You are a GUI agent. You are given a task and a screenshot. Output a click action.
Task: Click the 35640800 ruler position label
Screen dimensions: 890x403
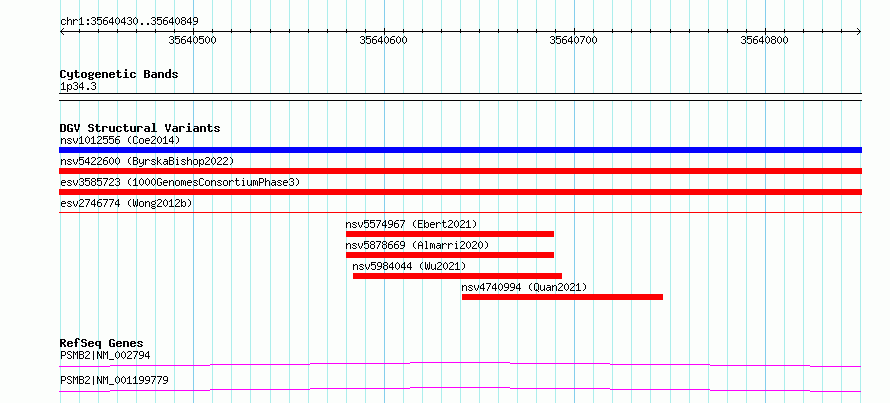[765, 40]
